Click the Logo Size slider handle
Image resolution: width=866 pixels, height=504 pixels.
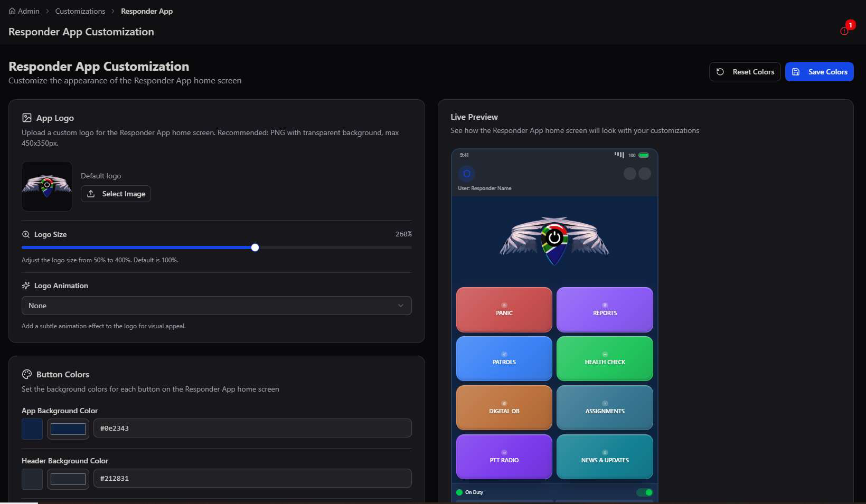[x=255, y=248]
